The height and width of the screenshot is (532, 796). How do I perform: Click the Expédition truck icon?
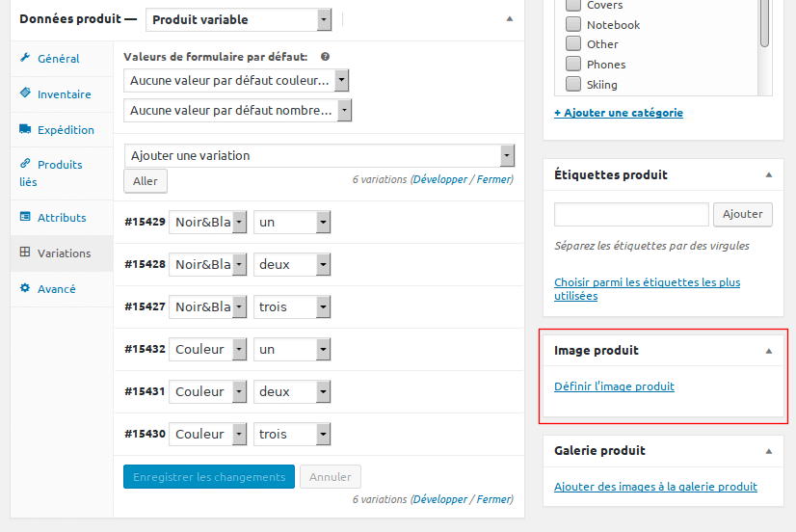click(x=25, y=129)
